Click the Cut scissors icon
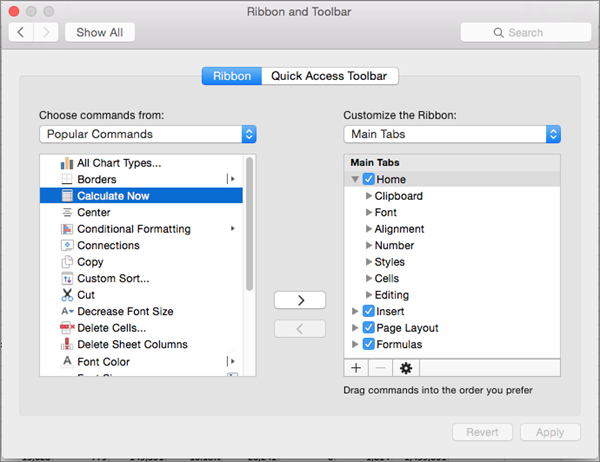600x462 pixels. (67, 295)
